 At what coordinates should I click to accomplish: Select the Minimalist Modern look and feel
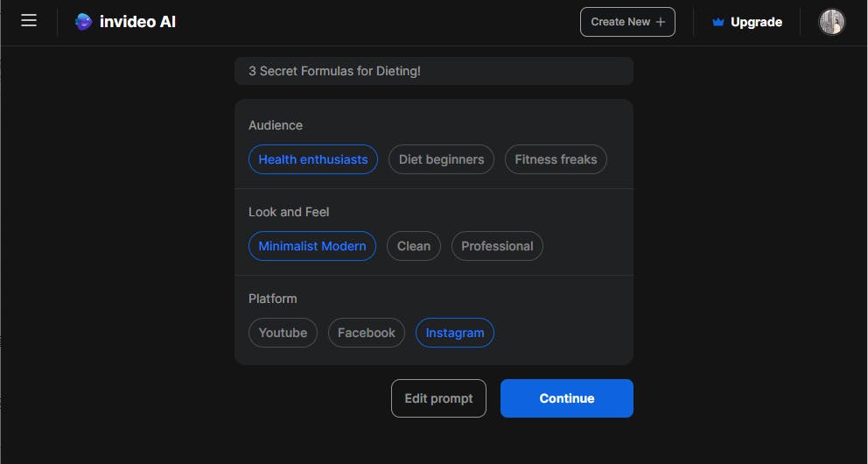tap(312, 246)
